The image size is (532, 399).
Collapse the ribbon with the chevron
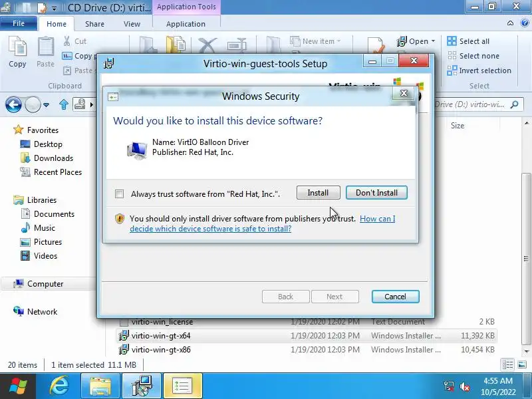pyautogui.click(x=510, y=23)
